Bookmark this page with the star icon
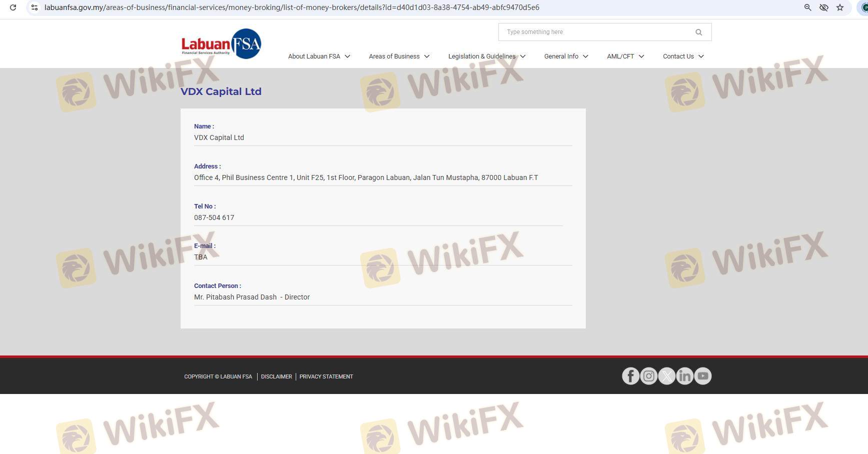This screenshot has width=868, height=454. click(x=840, y=7)
